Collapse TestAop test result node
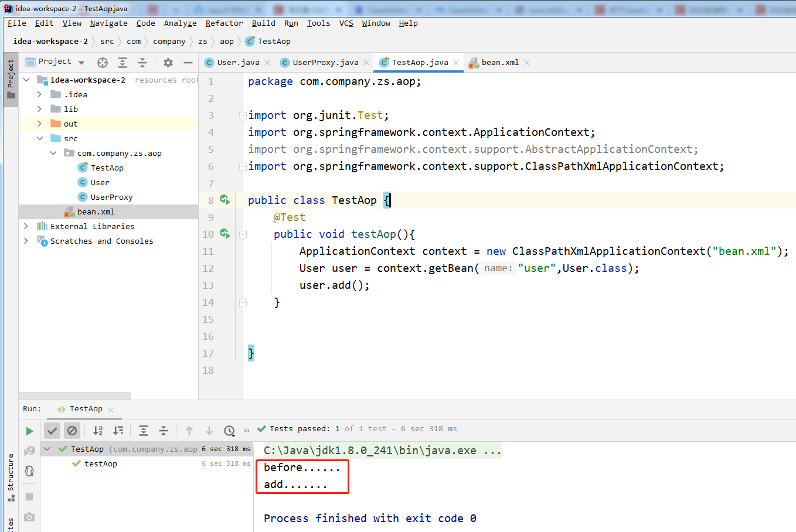The width and height of the screenshot is (796, 532). point(47,449)
